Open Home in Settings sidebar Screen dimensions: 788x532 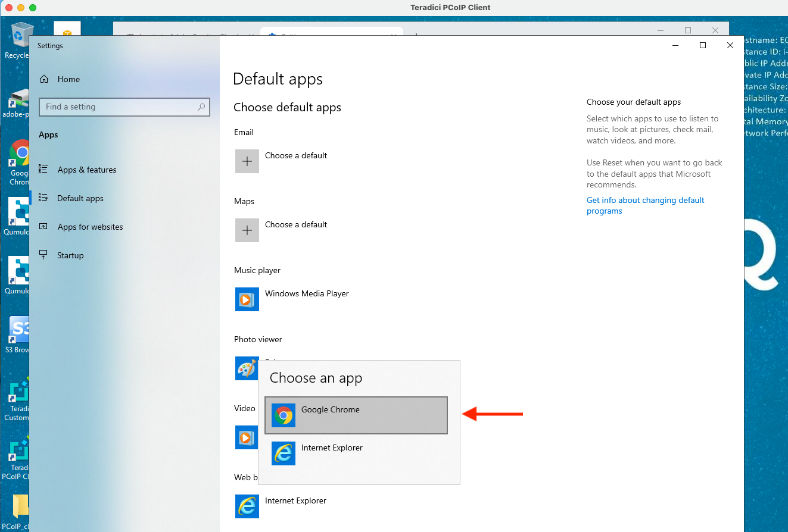pyautogui.click(x=68, y=79)
